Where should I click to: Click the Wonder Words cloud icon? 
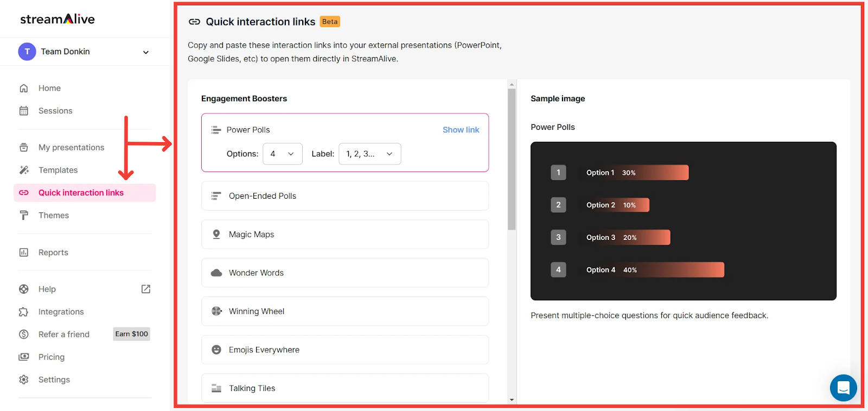coord(216,273)
